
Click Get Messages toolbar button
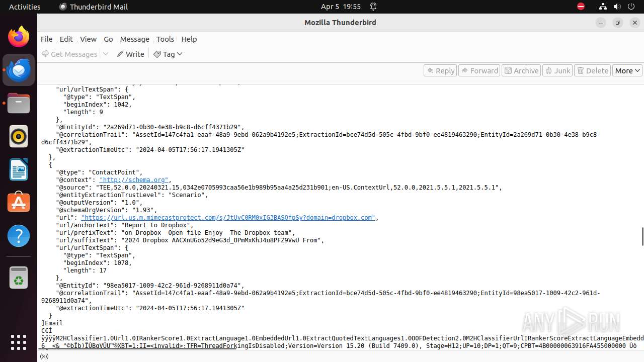69,54
